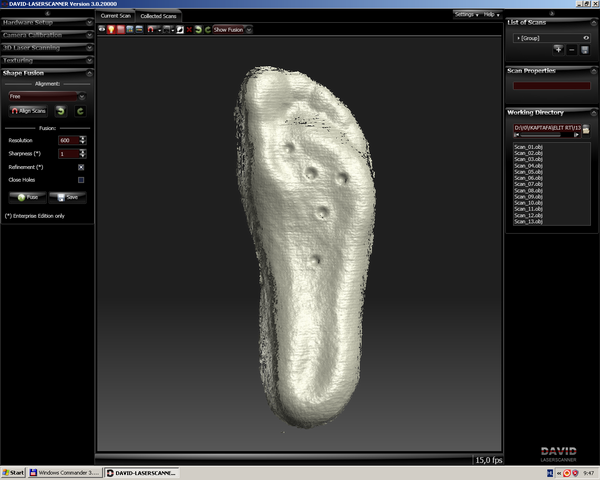This screenshot has height=480, width=600.
Task: Select Scan_05.obj in the file list
Action: [529, 171]
